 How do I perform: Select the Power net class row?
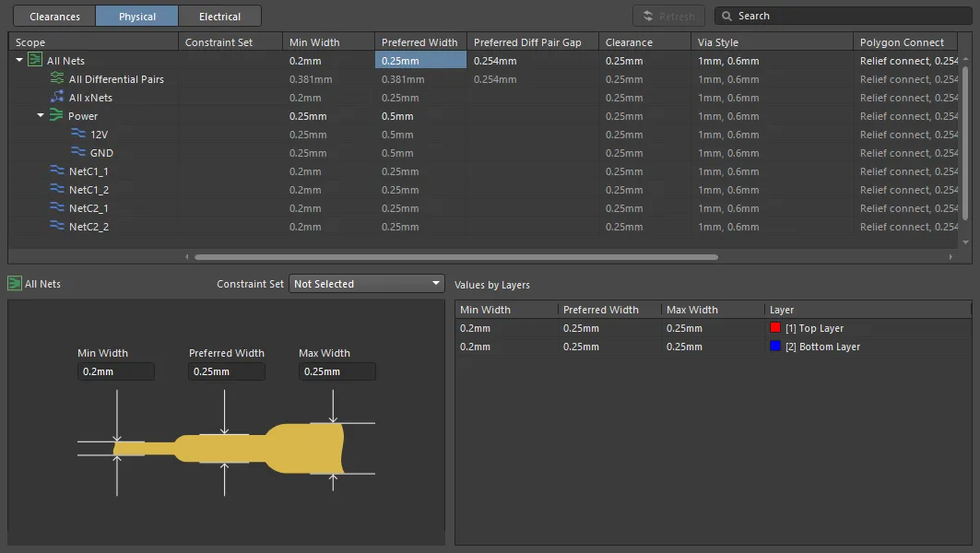click(83, 116)
